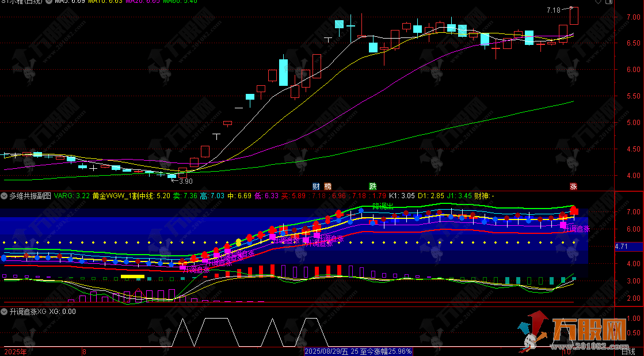Viewport: 644px width, 356px height.
Task: Click the 7.00 price axis label
Action: coord(633,17)
